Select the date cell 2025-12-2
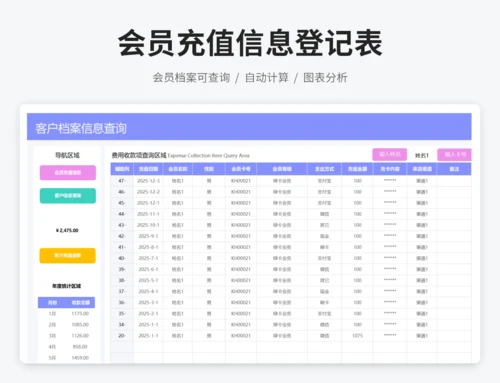This screenshot has height=383, width=500. coord(148,192)
